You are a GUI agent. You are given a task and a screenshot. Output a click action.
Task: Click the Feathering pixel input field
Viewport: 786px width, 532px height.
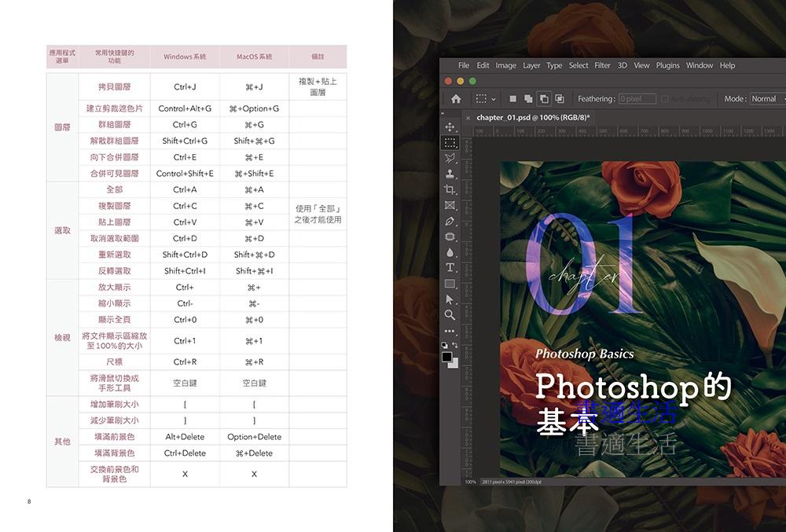point(637,99)
